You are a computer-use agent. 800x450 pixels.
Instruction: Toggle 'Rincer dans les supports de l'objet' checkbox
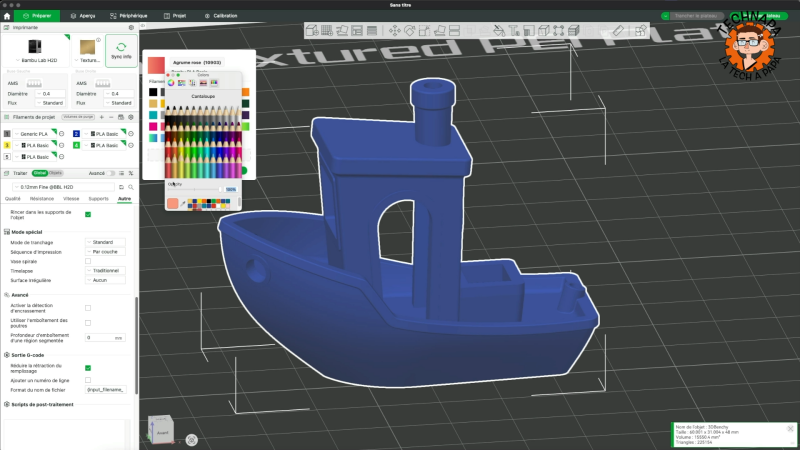click(x=88, y=214)
